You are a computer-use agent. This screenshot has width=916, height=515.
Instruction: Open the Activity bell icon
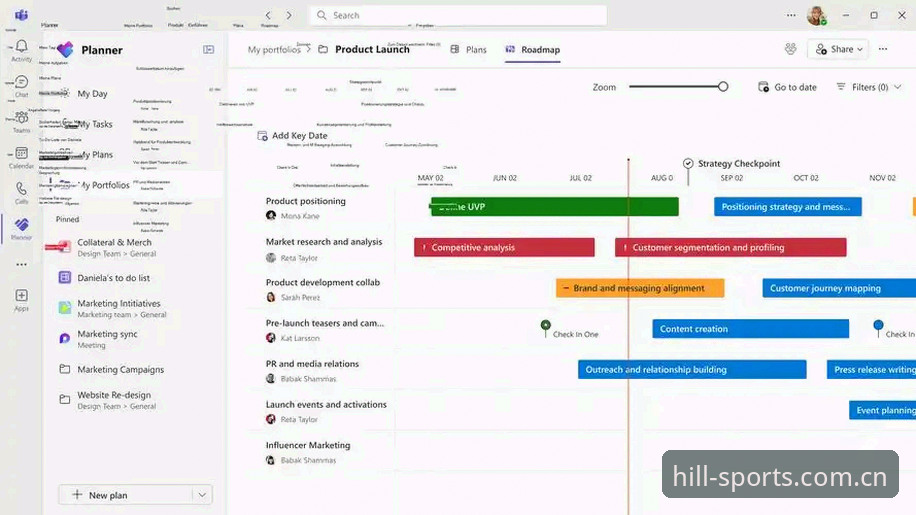[22, 46]
